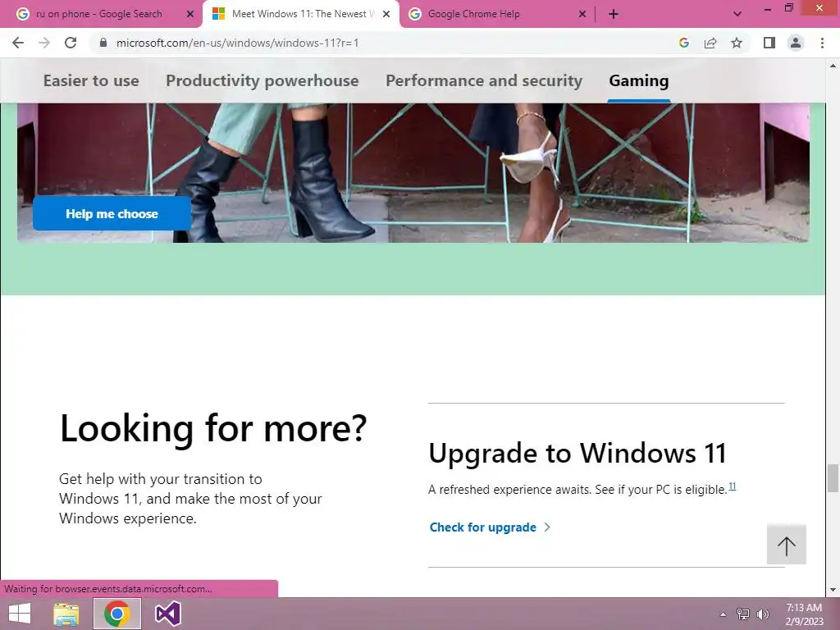This screenshot has width=840, height=630.
Task: Click the Check for upgrade link
Action: pos(490,527)
